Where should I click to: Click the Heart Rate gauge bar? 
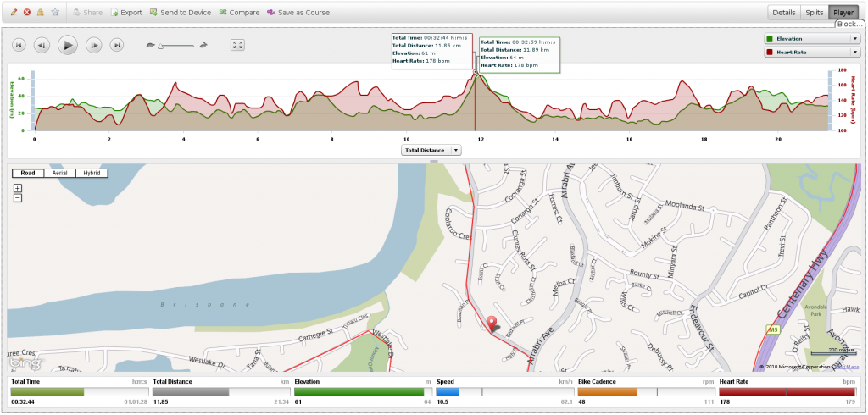point(787,392)
